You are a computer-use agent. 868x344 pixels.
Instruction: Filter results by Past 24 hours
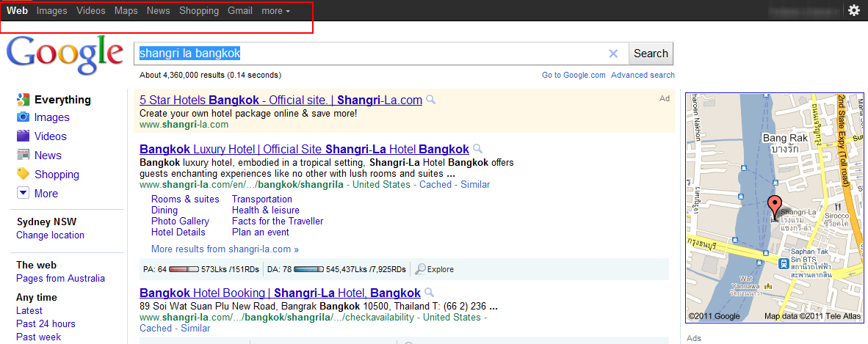[46, 323]
